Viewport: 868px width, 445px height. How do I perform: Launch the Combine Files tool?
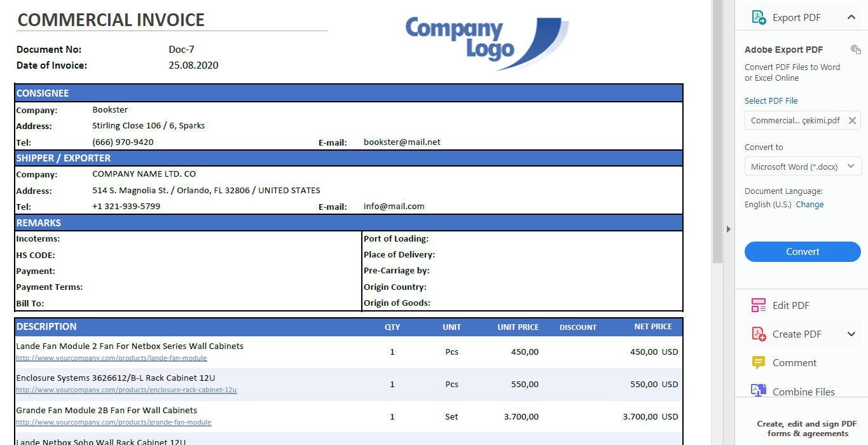[803, 392]
